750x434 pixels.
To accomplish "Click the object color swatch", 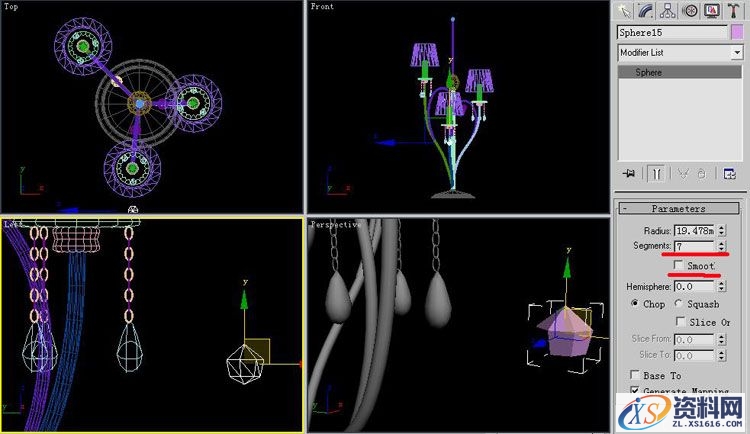I will (737, 32).
